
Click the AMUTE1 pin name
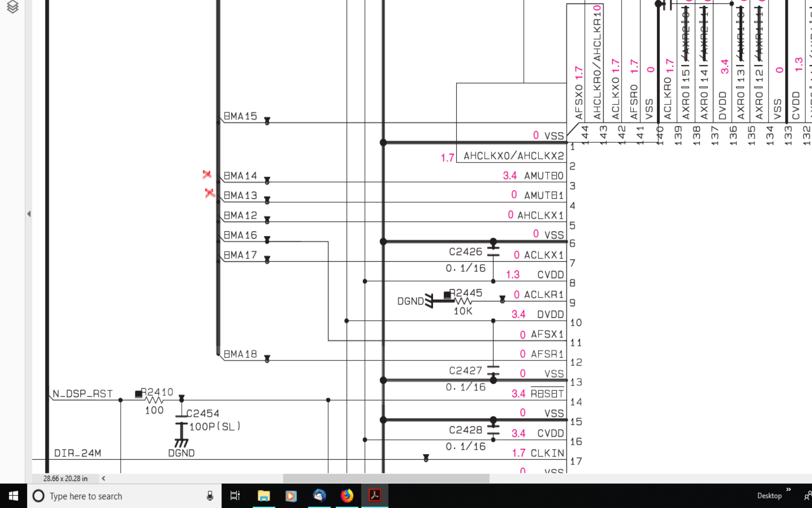click(544, 195)
